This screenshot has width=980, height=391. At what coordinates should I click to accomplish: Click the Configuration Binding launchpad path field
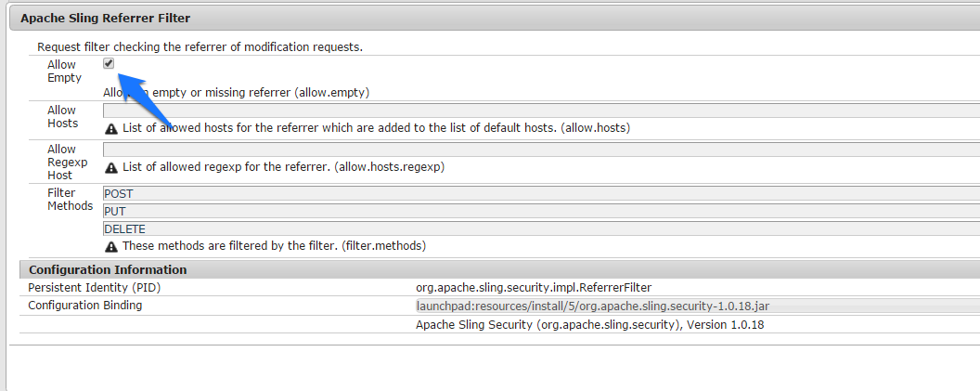698,306
